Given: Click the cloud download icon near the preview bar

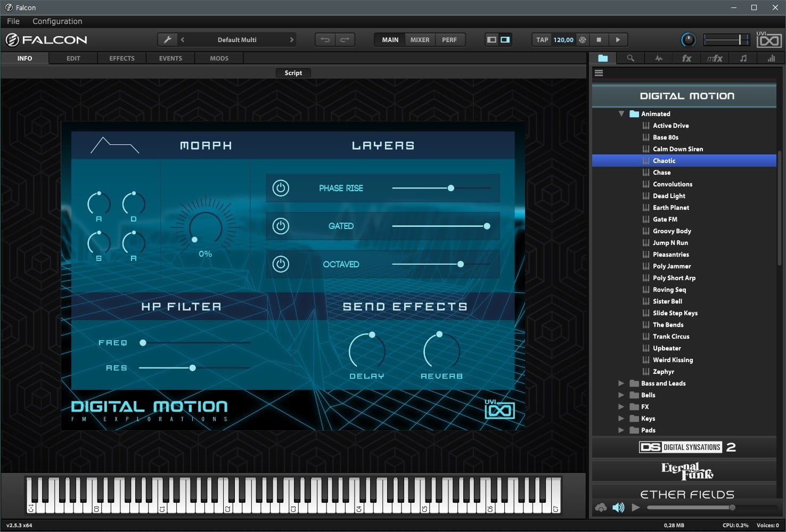Looking at the screenshot, I should tap(601, 508).
